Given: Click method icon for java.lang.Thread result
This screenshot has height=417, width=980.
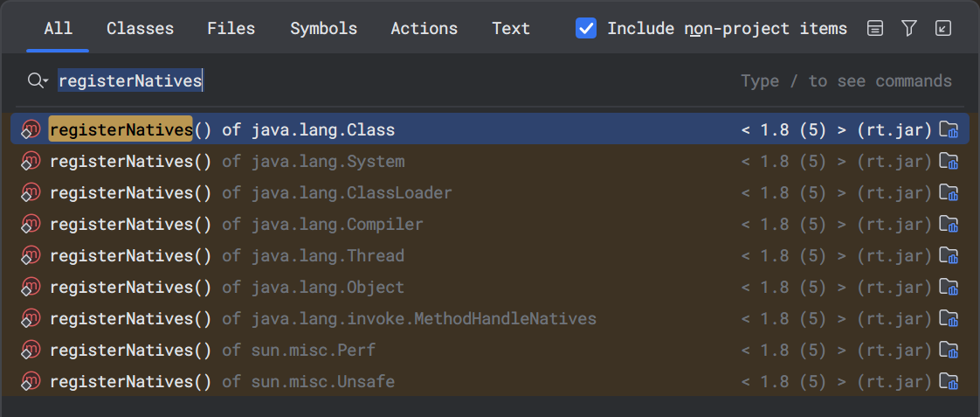Looking at the screenshot, I should point(30,255).
